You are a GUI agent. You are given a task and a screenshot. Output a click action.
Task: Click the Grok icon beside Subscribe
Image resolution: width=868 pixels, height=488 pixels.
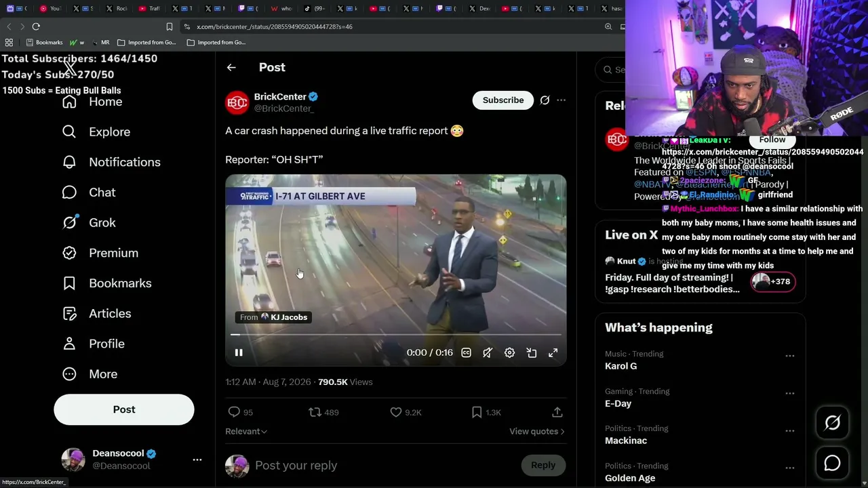tap(545, 100)
